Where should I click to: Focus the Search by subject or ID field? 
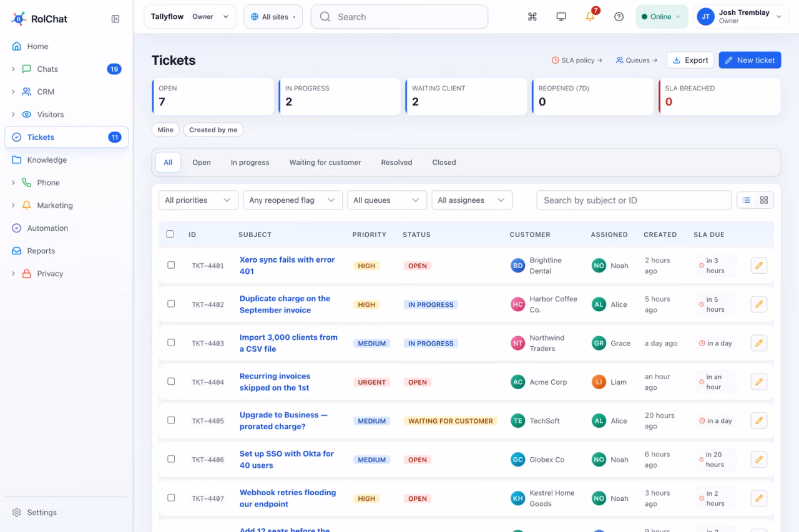(x=634, y=200)
